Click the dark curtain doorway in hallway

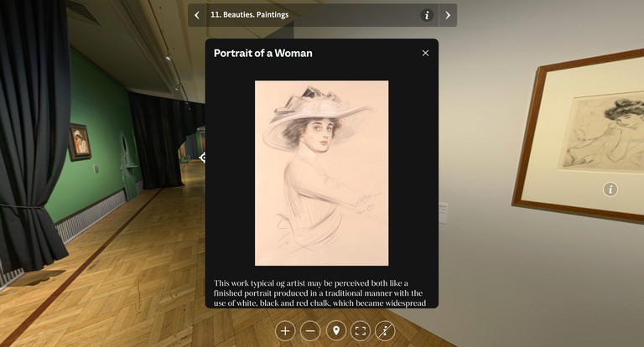155,138
